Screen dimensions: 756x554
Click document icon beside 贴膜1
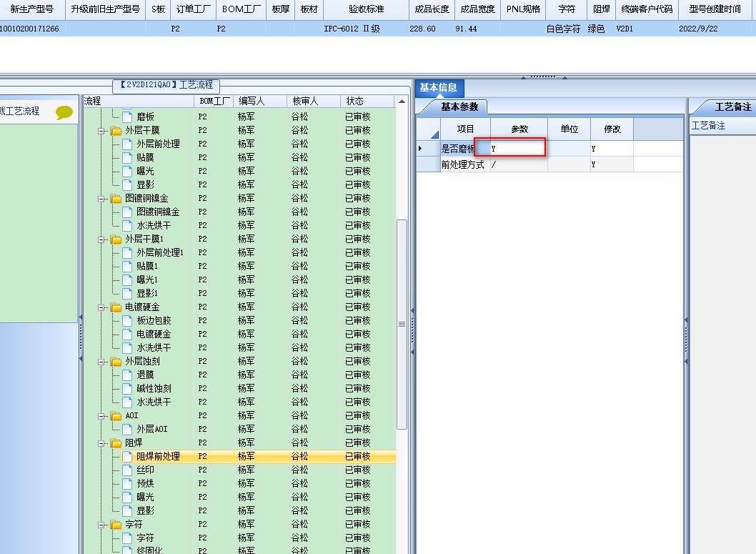pyautogui.click(x=127, y=266)
